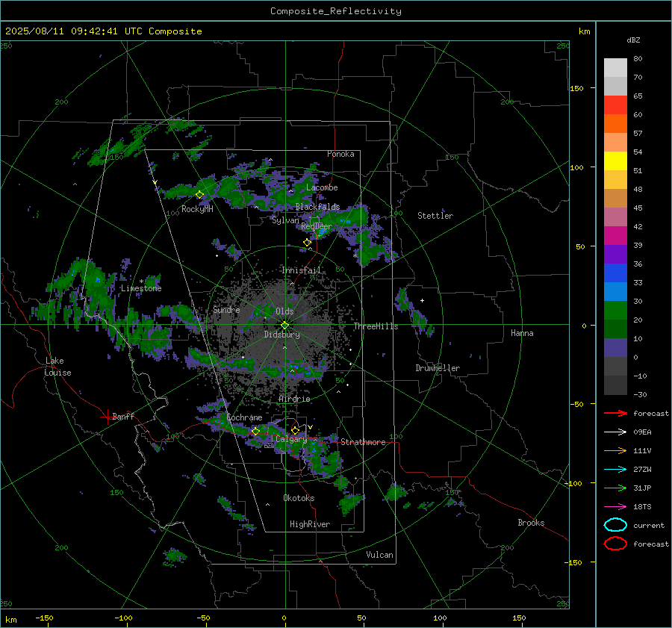Click the dBZ legend heading
672x628 pixels.
(633, 40)
